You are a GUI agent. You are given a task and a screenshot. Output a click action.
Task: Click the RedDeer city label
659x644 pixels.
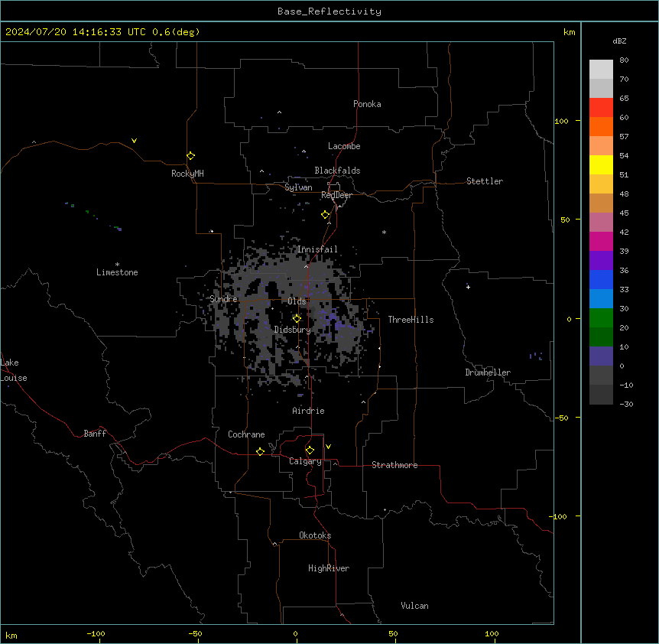coord(336,195)
